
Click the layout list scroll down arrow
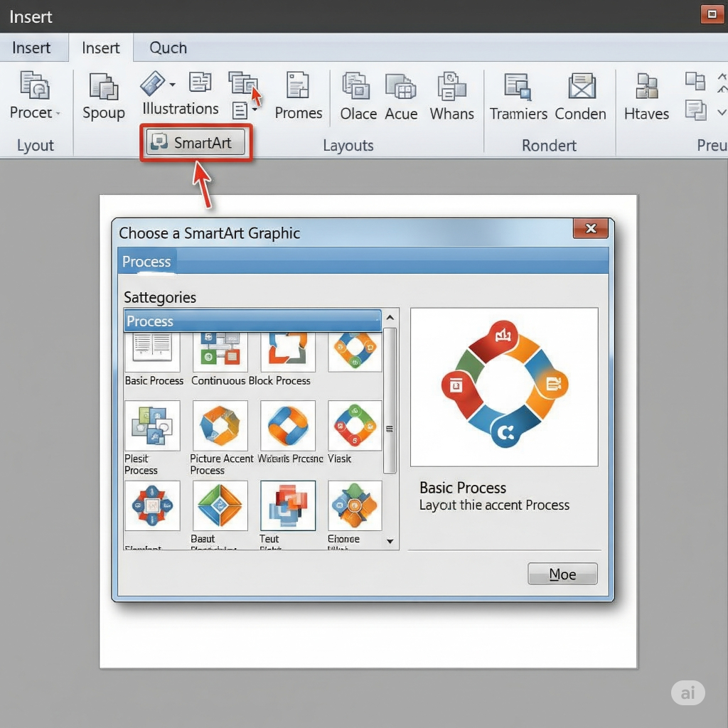[390, 541]
